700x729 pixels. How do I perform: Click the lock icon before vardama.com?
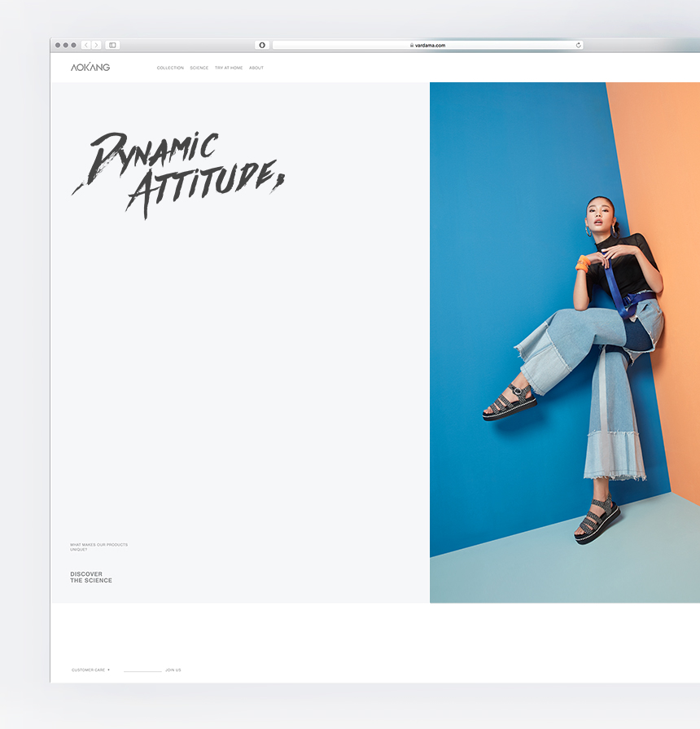click(412, 45)
